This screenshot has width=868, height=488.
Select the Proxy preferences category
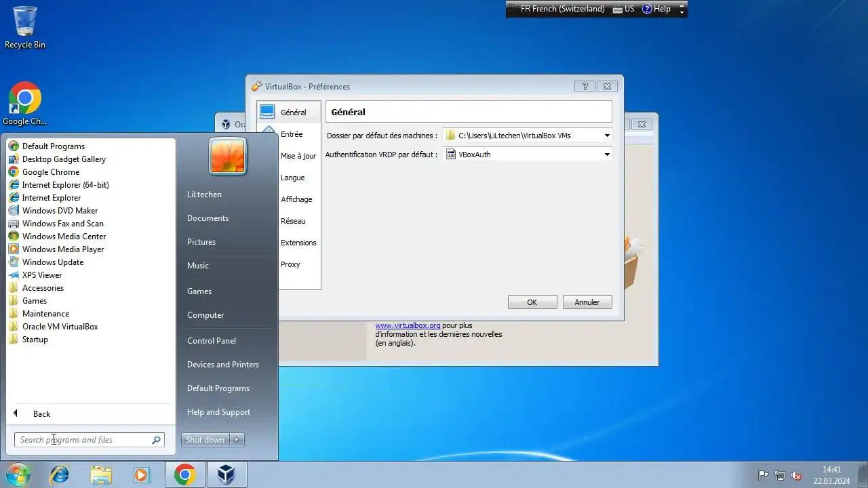290,264
